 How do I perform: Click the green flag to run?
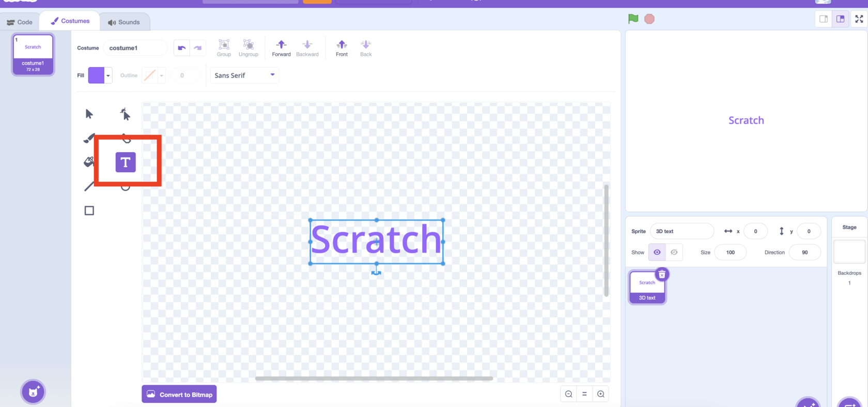[633, 19]
